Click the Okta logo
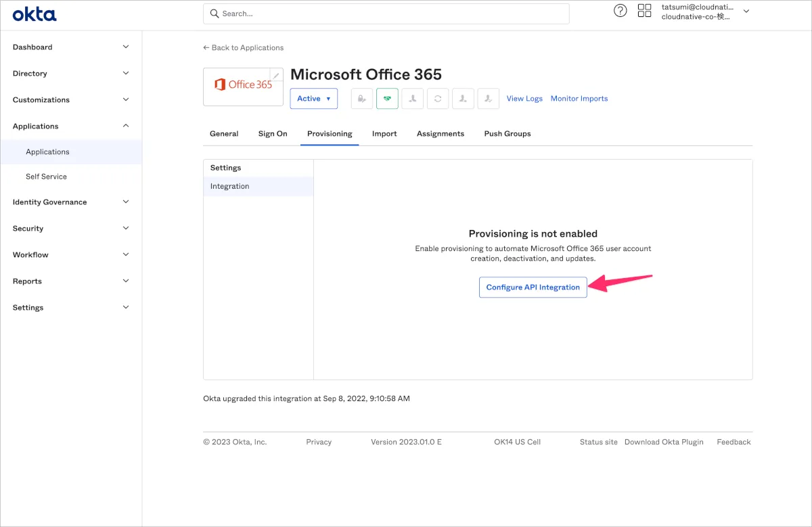The width and height of the screenshot is (812, 527). pos(35,14)
